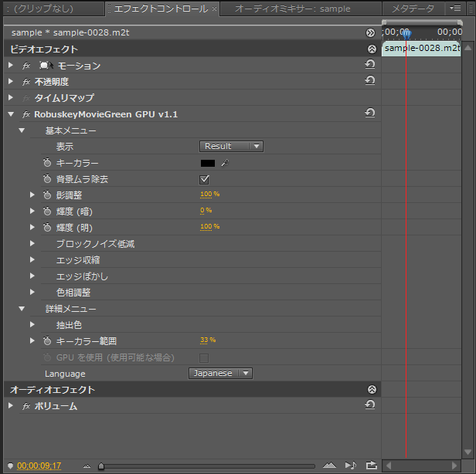The width and height of the screenshot is (476, 474).
Task: Toggle the RobuskeyMovieGreen fx enable icon
Action: (26, 114)
